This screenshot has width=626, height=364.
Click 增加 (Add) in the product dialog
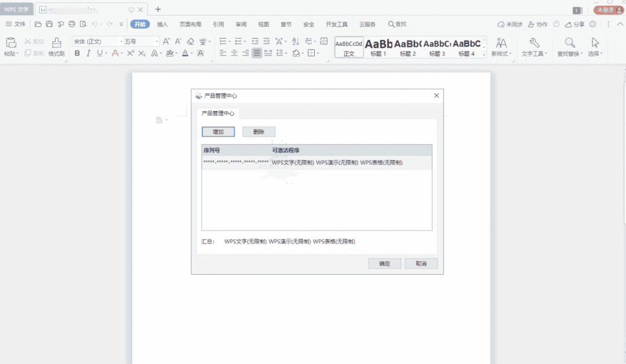(218, 132)
